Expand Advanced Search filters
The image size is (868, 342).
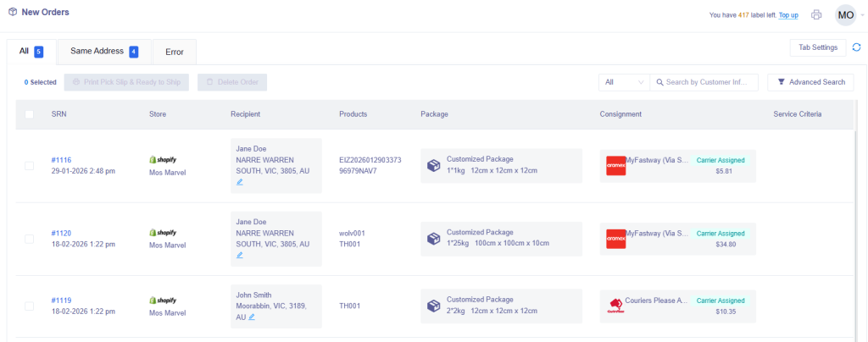point(810,82)
